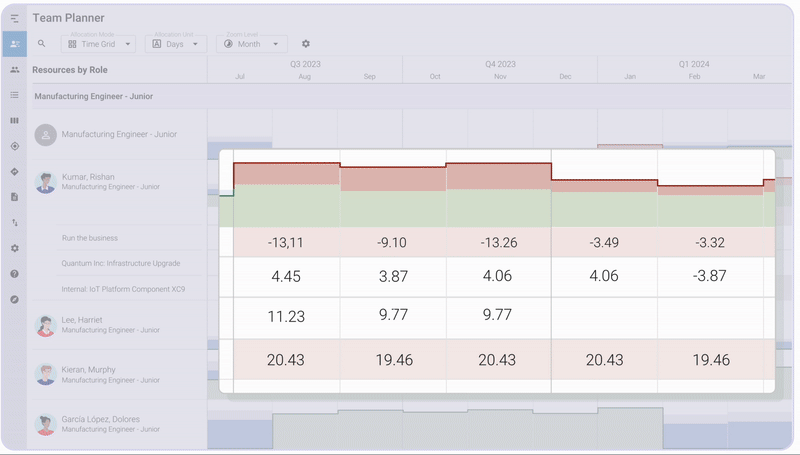
Task: Click the people group icon in sidebar
Action: coord(14,70)
